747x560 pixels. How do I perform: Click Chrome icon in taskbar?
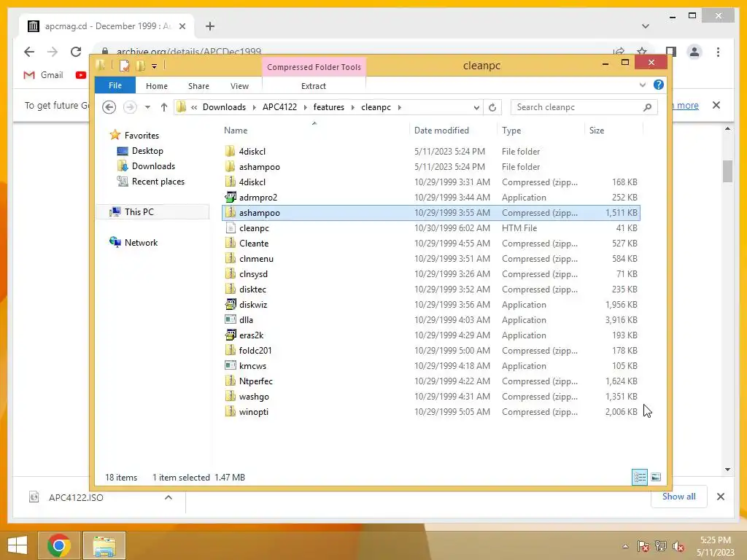[x=59, y=545]
